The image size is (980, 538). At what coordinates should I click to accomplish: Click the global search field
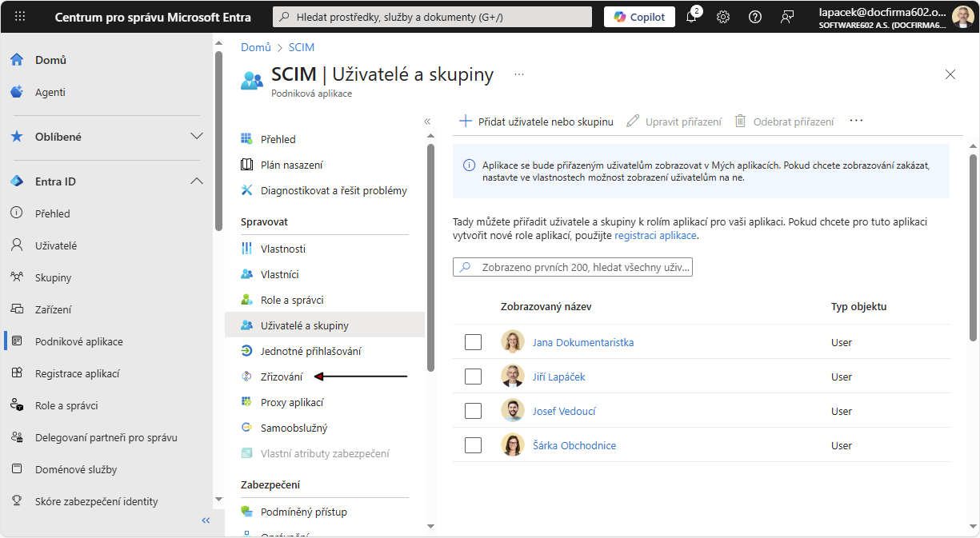pyautogui.click(x=432, y=17)
